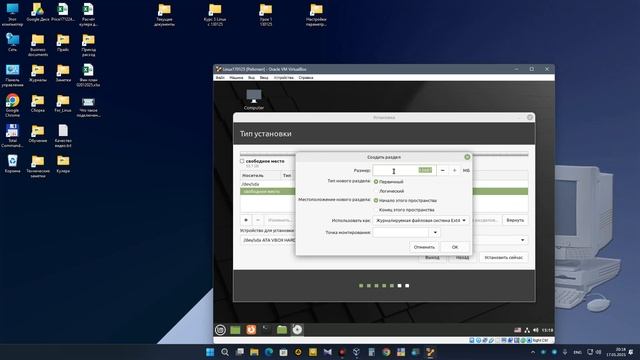Open File Explorer from the Windows taskbar
This screenshot has height=360, width=640.
pos(254,352)
